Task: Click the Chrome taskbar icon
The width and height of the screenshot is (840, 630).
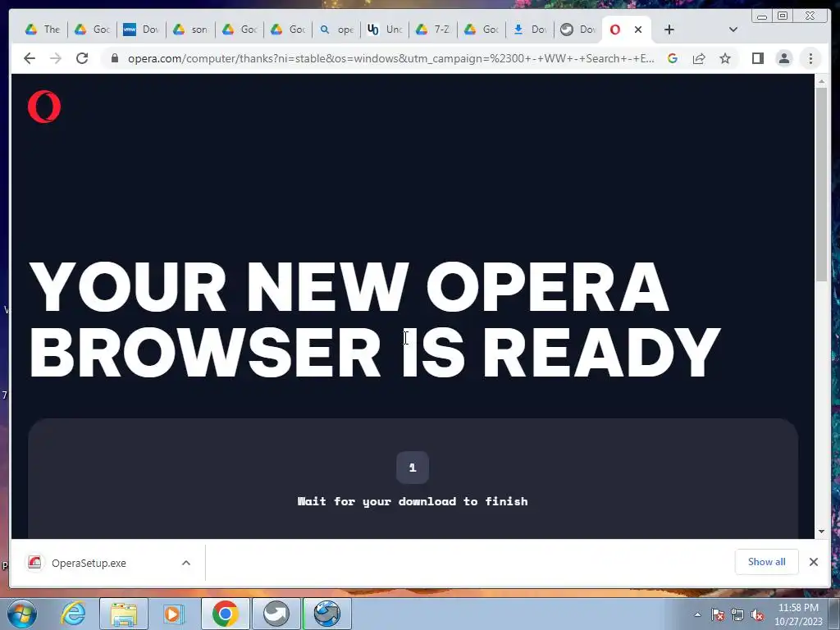Action: coord(225,614)
